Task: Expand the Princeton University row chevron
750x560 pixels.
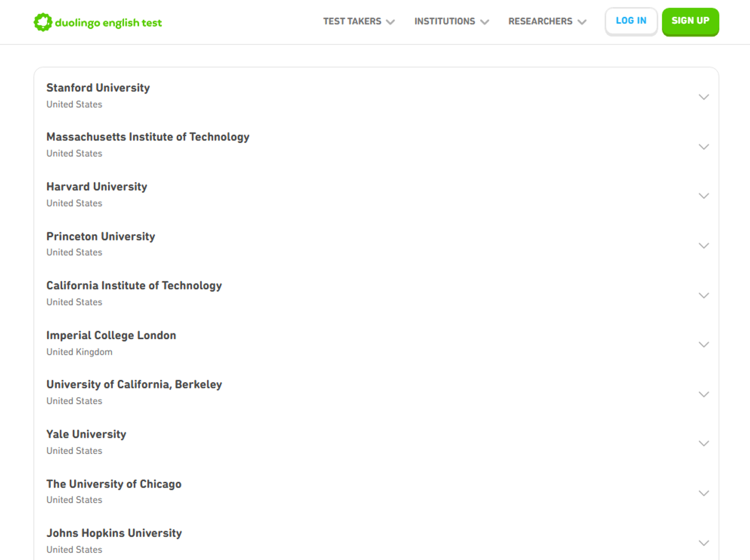Action: click(704, 245)
